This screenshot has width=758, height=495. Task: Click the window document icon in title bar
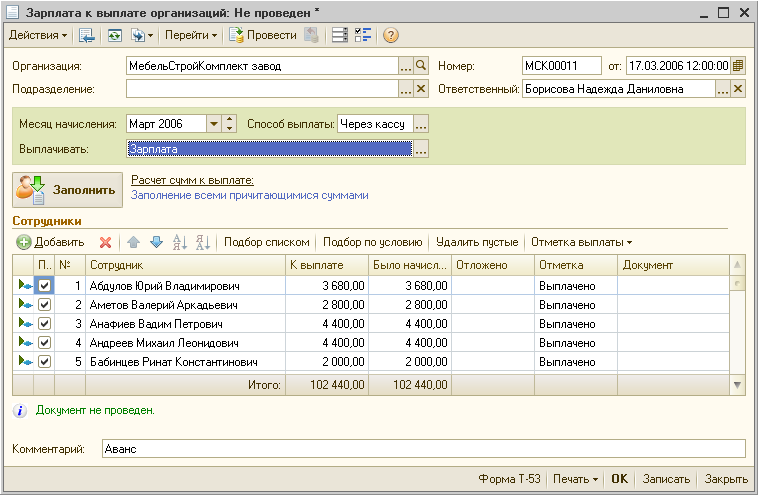pos(12,12)
